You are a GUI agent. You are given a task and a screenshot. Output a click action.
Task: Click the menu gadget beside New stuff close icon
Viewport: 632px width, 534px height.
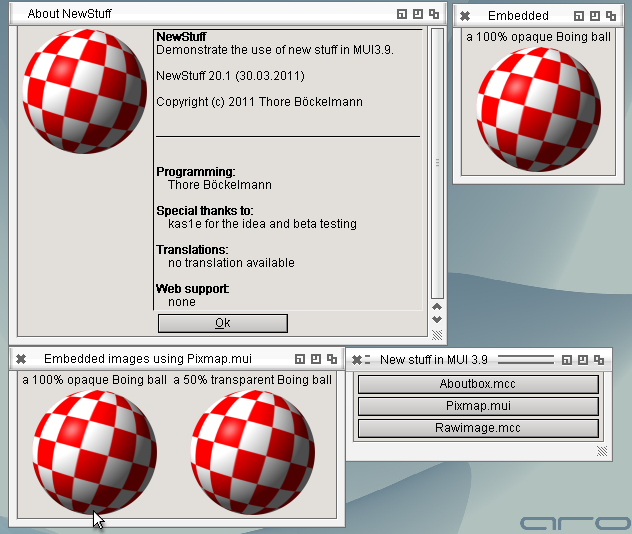coord(368,359)
